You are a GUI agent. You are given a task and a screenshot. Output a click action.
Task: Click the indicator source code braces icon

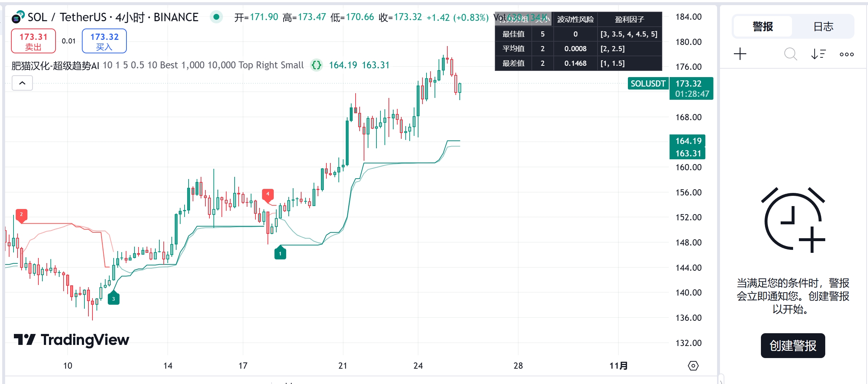317,65
